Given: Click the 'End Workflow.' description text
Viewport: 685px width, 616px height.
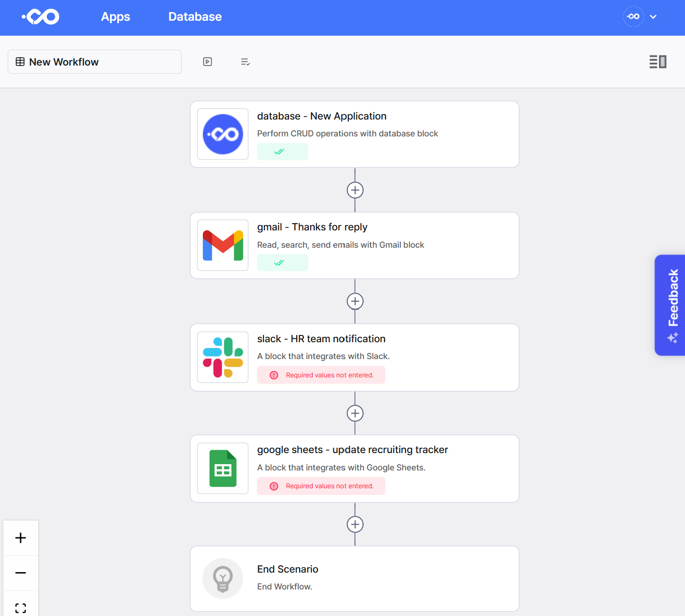Looking at the screenshot, I should tap(285, 587).
